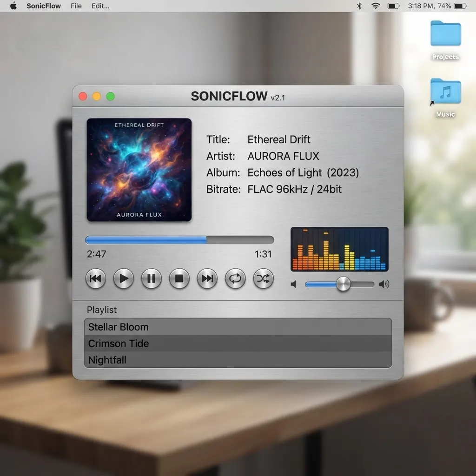Pause the current song
Image resolution: width=476 pixels, height=476 pixels.
click(151, 278)
